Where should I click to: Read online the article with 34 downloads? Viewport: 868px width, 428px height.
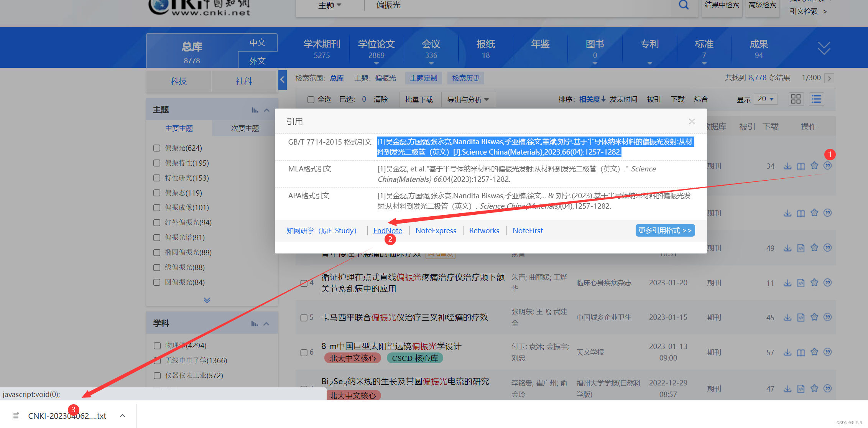tap(801, 166)
